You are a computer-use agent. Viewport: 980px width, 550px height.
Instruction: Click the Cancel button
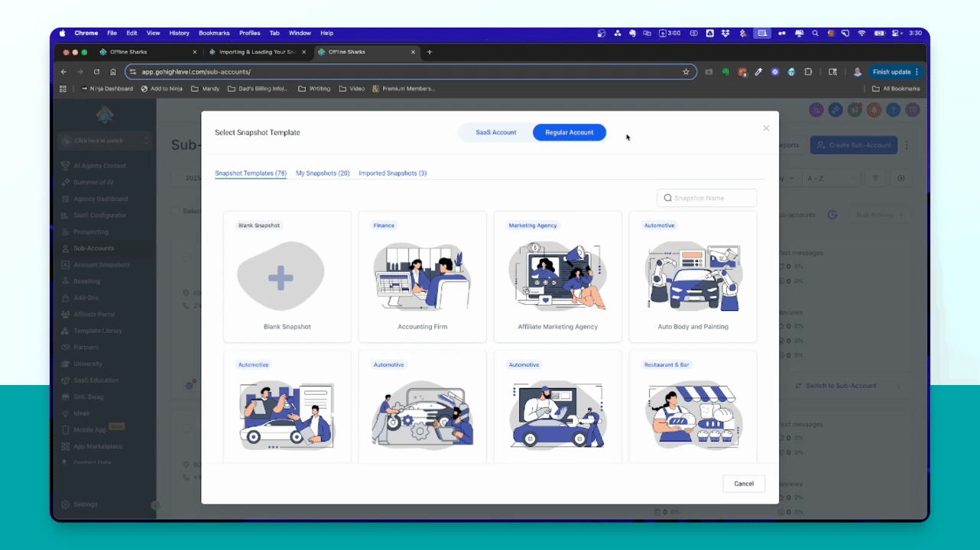pos(743,484)
